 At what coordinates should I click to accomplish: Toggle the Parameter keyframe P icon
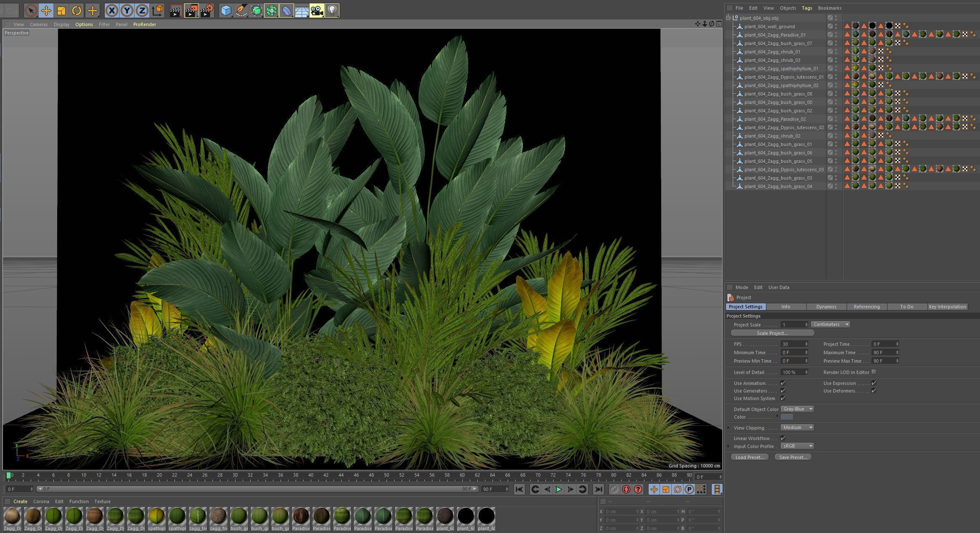689,489
